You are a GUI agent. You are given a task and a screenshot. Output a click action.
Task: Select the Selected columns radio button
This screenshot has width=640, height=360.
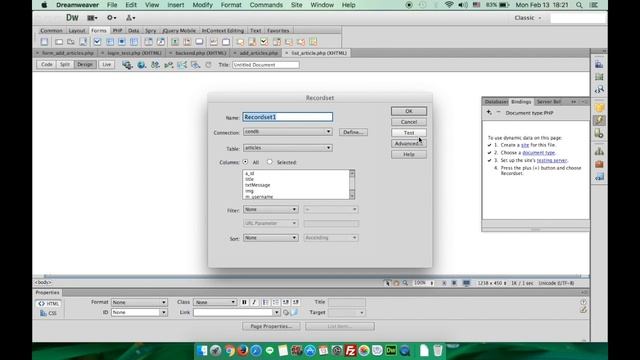coord(269,162)
